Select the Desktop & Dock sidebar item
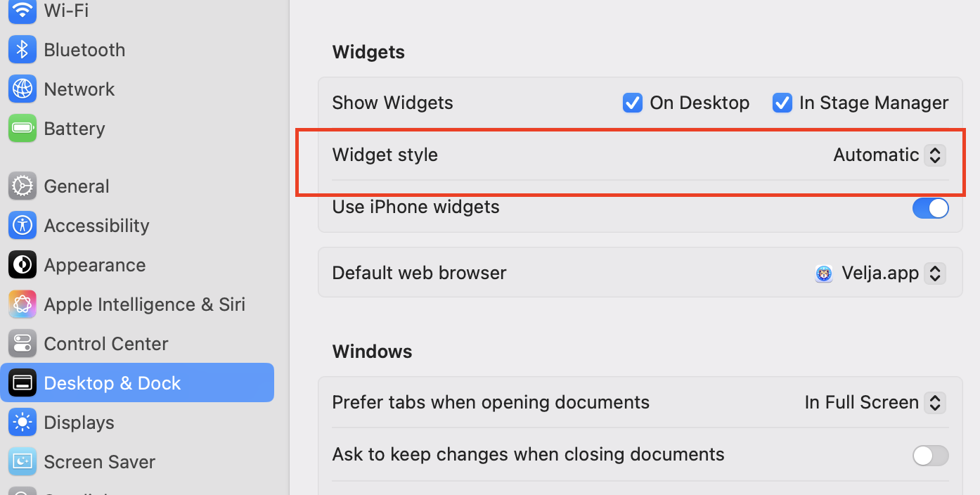Image resolution: width=980 pixels, height=495 pixels. tap(112, 383)
